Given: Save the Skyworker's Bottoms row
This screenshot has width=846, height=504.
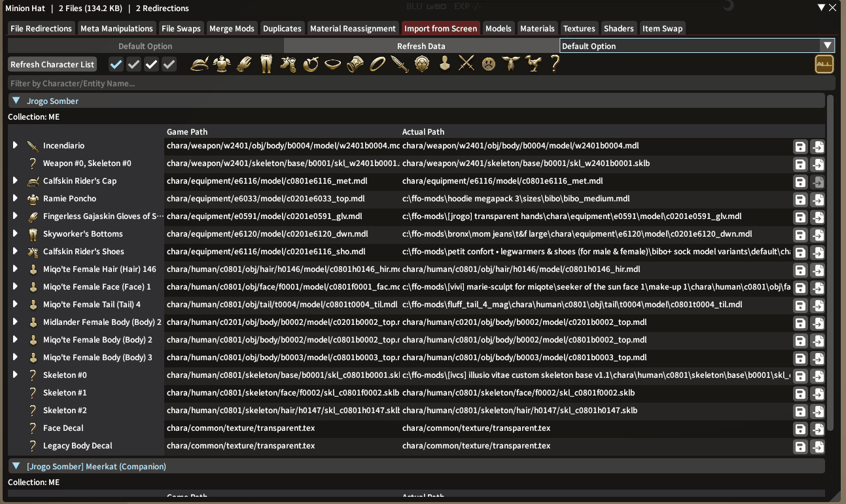Looking at the screenshot, I should [x=800, y=235].
